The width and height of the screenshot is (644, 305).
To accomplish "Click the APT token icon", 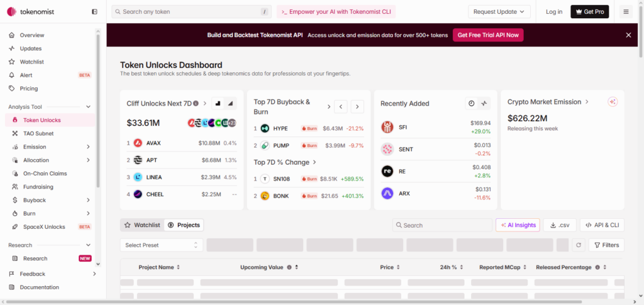I will tap(138, 160).
